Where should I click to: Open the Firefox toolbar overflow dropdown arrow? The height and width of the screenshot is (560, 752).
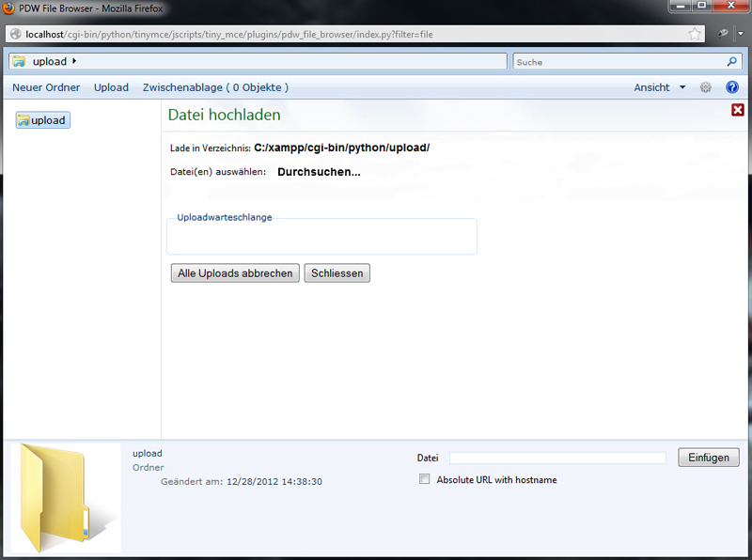pos(741,34)
